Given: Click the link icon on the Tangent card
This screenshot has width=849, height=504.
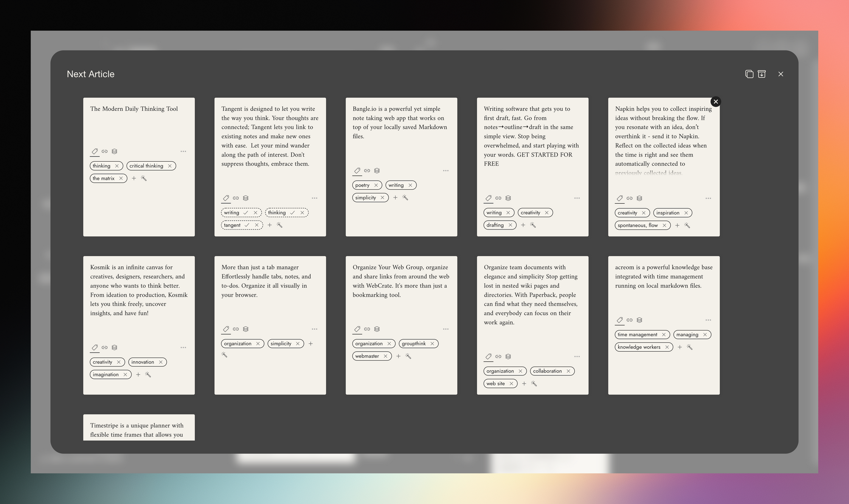Looking at the screenshot, I should tap(236, 198).
